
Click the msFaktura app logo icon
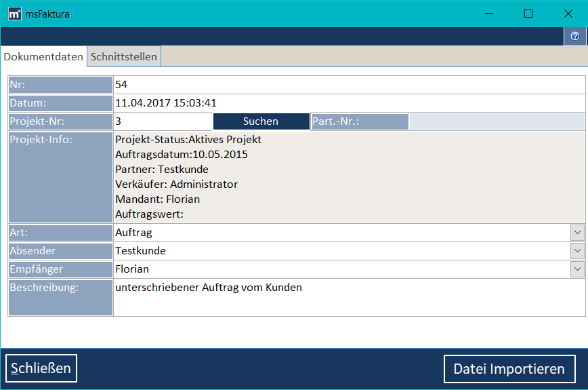[x=13, y=14]
